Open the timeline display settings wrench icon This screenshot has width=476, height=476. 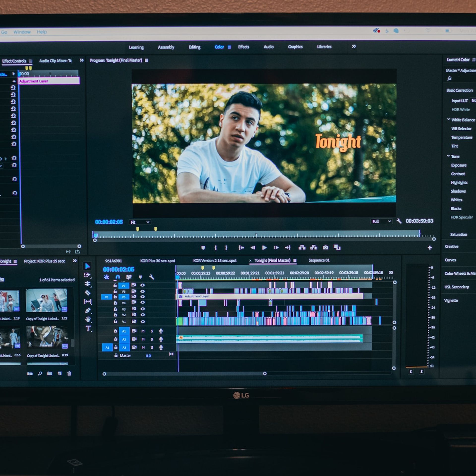click(152, 277)
